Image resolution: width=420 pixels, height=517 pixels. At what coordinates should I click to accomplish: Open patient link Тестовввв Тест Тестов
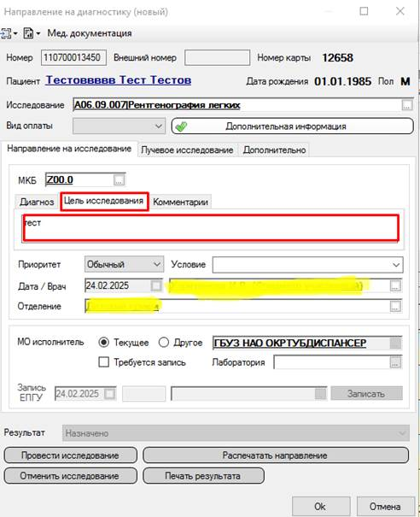[x=119, y=80]
